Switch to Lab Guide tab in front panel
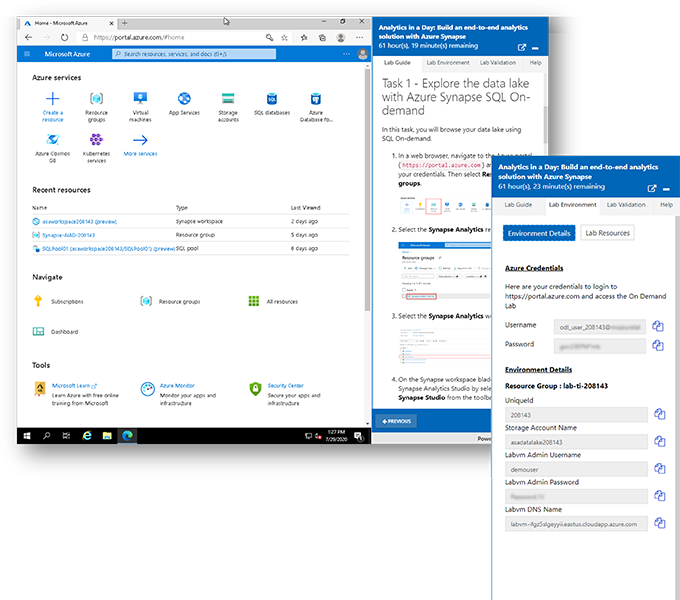Screen dimensions: 680x600 tap(518, 205)
